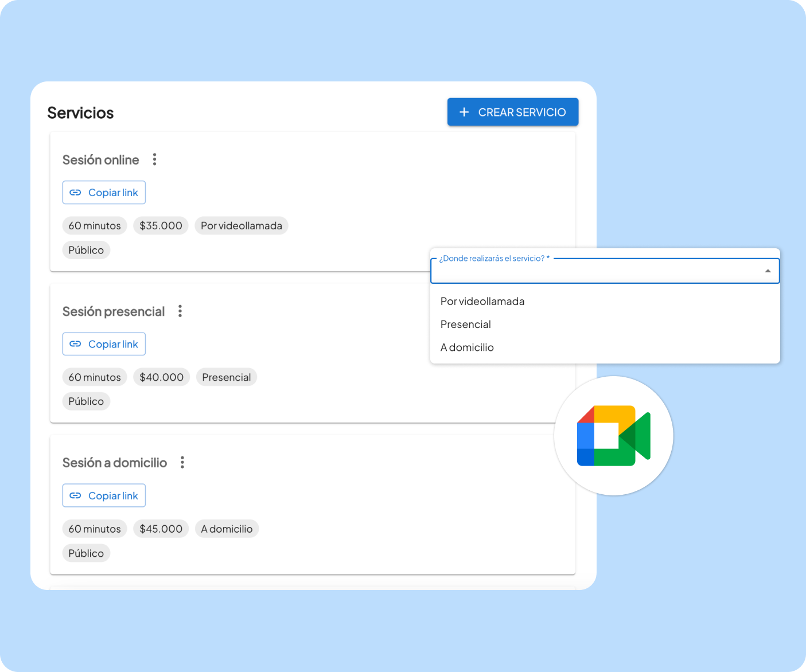806x672 pixels.
Task: Click the plus icon on Crear Servicio button
Action: [464, 112]
